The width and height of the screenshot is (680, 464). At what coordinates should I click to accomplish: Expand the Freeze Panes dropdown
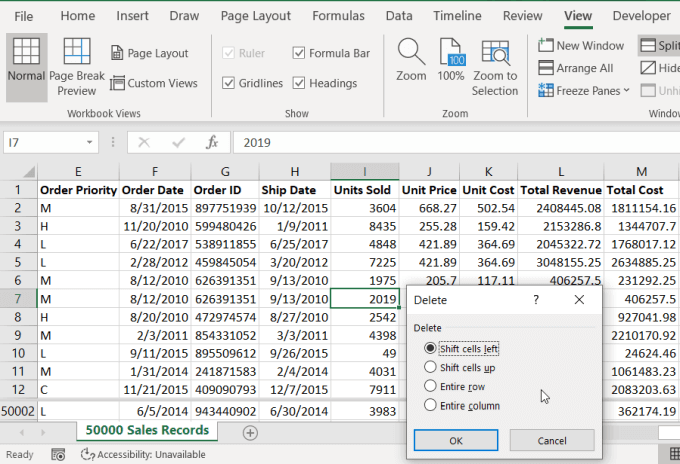point(584,91)
